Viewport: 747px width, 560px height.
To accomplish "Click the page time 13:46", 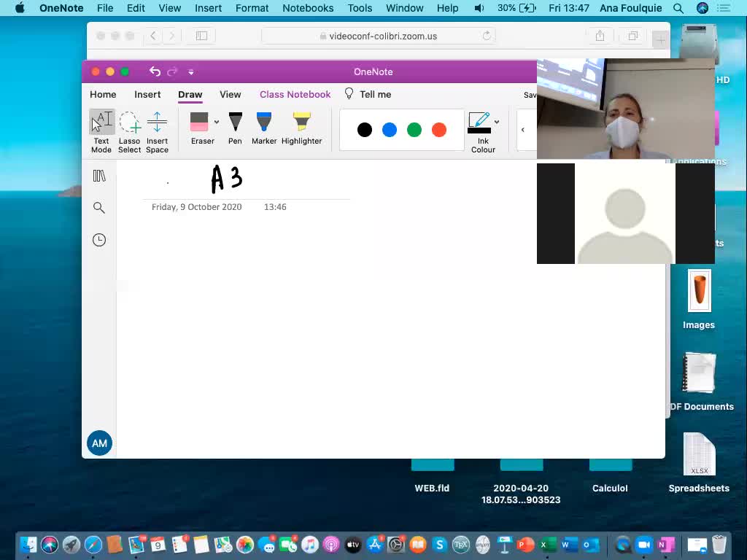I will point(275,206).
